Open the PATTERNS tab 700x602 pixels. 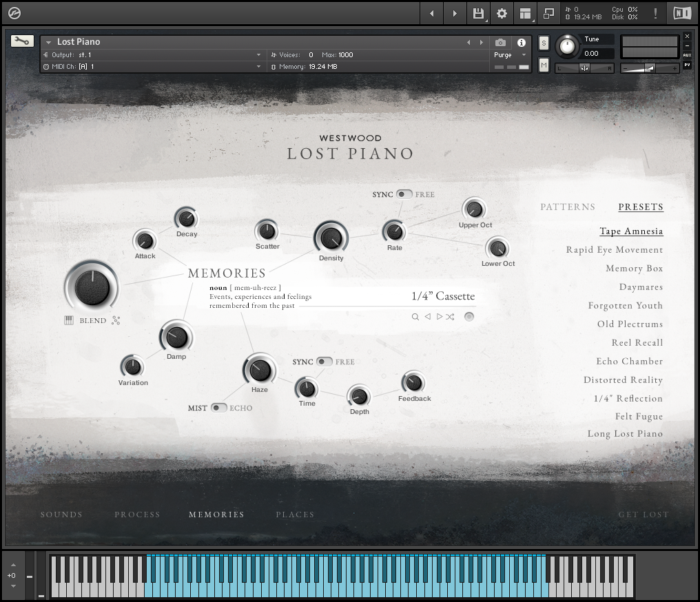click(x=568, y=207)
